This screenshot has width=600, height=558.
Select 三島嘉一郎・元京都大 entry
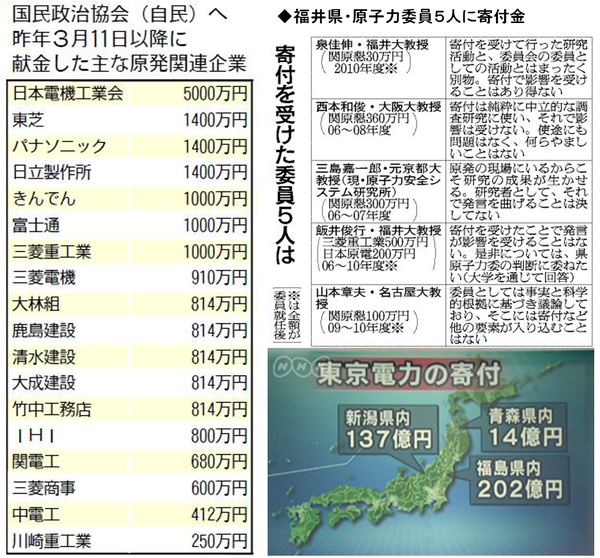(x=378, y=169)
